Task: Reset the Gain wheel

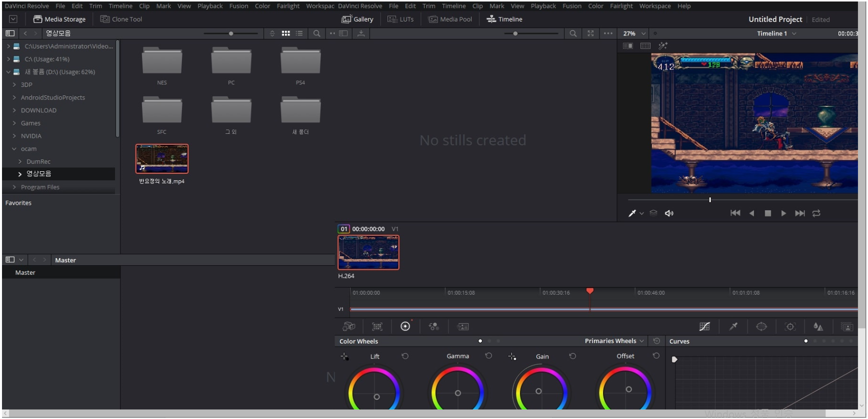Action: [x=572, y=356]
